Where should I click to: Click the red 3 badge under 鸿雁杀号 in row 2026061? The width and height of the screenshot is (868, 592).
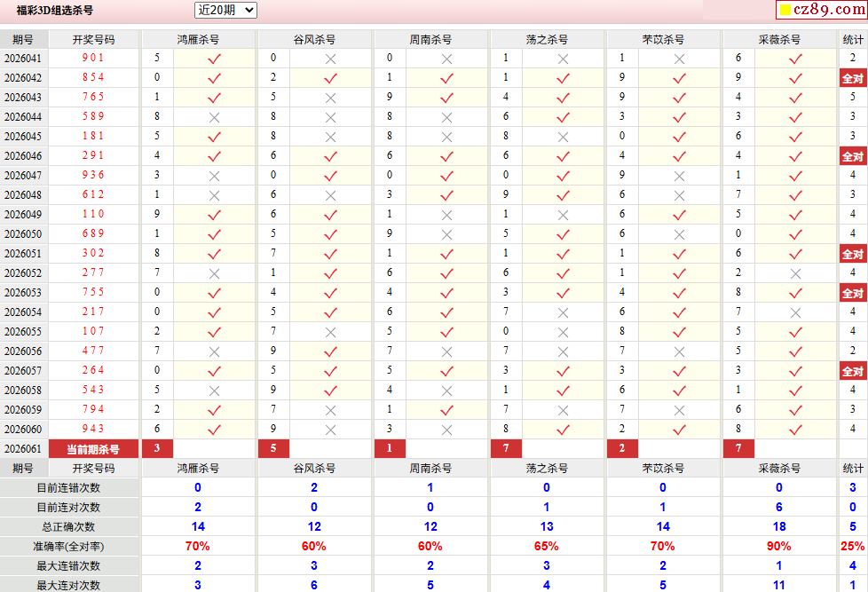(157, 448)
